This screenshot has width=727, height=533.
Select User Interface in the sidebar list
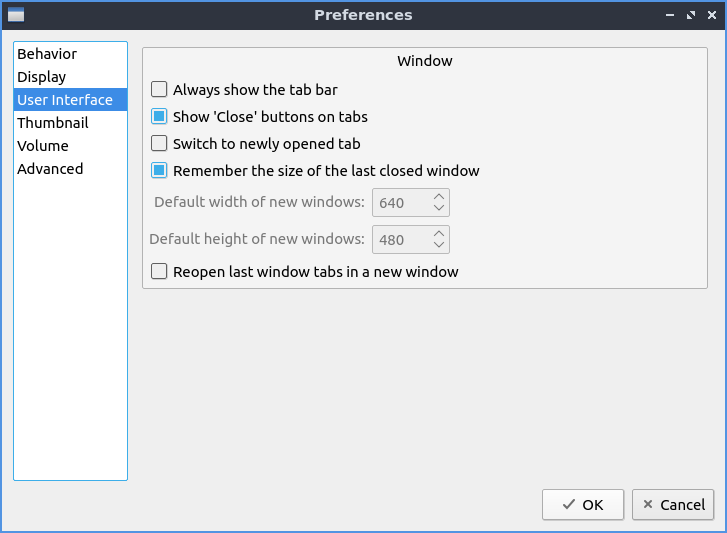click(x=65, y=100)
